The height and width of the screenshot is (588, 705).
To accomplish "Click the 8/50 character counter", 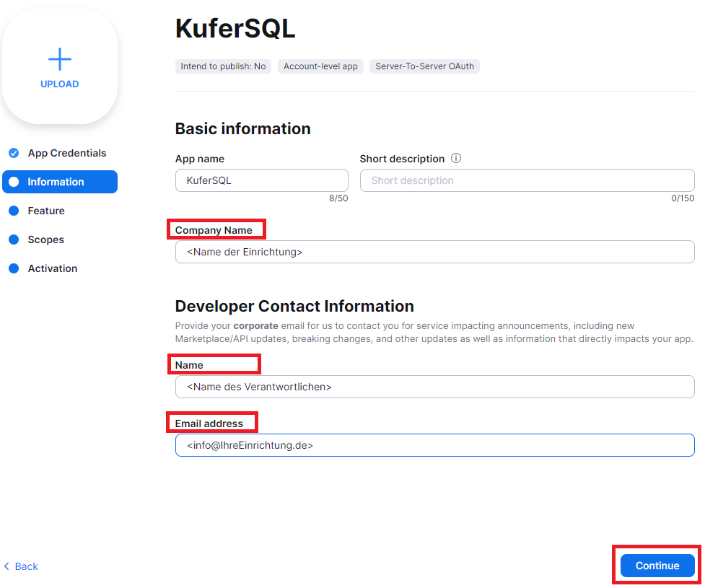I will tap(338, 198).
